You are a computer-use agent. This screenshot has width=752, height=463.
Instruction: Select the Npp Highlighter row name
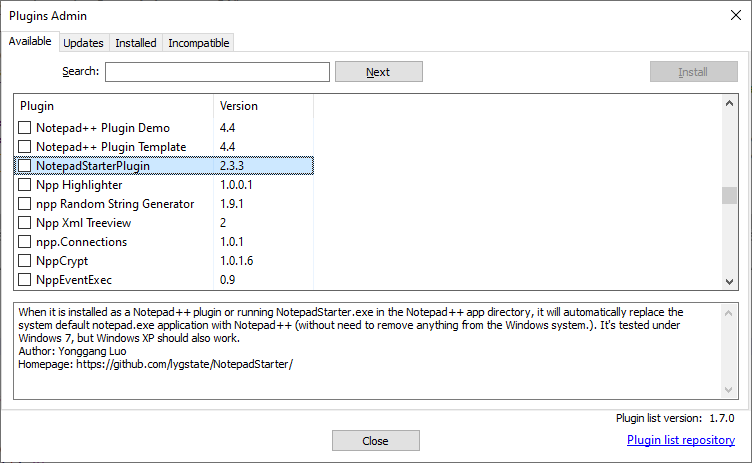point(79,185)
